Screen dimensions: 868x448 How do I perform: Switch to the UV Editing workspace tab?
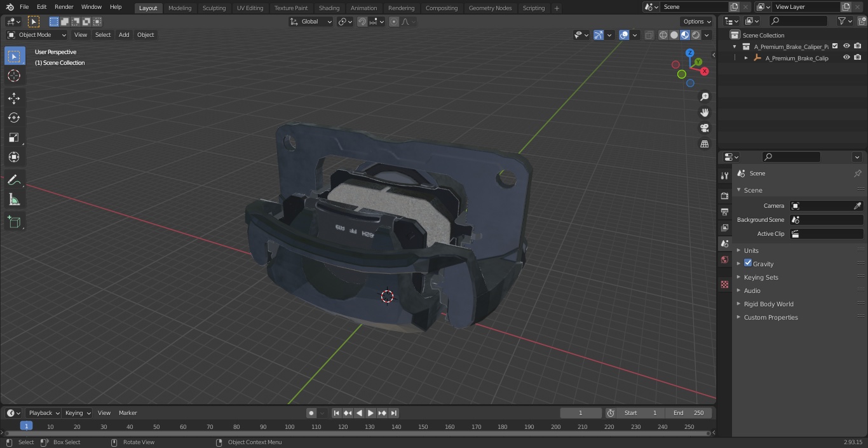[250, 8]
